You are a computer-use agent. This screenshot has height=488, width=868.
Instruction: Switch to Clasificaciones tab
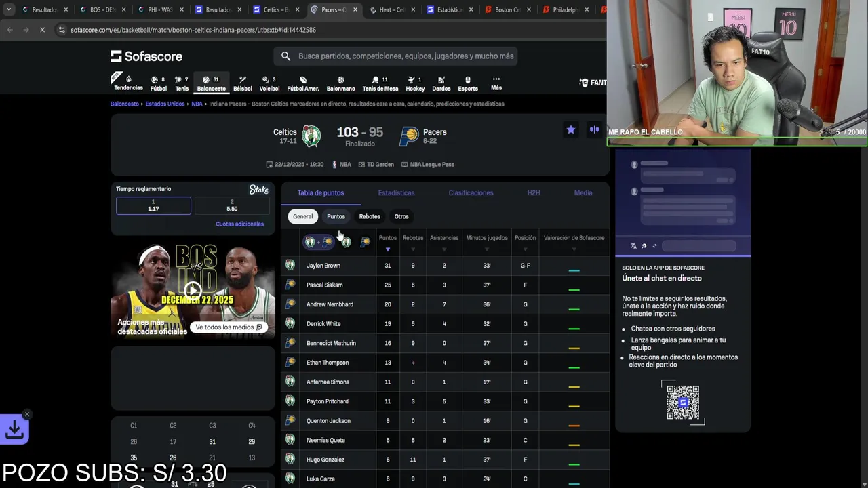(471, 193)
